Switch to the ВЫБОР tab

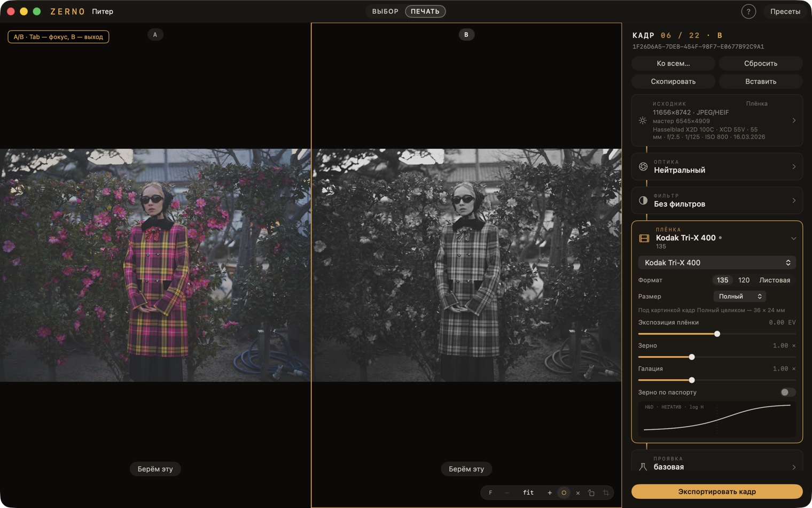(385, 11)
